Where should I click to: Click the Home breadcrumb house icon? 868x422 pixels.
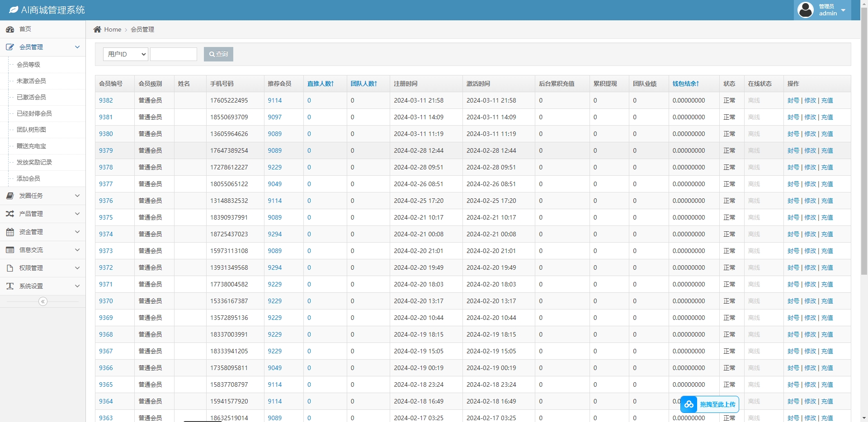click(x=97, y=29)
